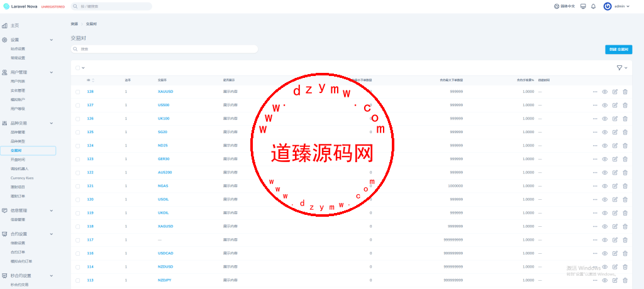Tick the checkbox for row 117
Screen dimensions: 644x289
[77, 240]
